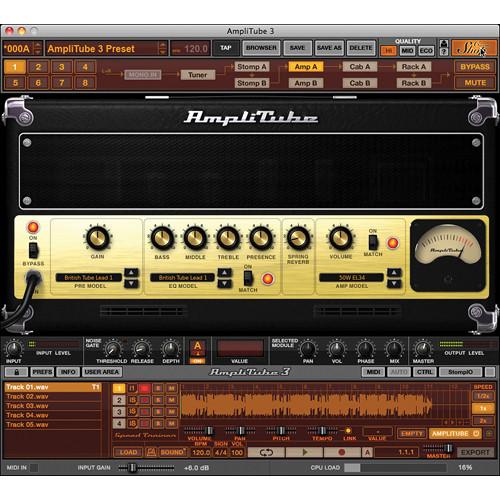Image resolution: width=500 pixels, height=500 pixels.
Task: Click the red record-arm button on track 1
Action: pyautogui.click(x=145, y=388)
